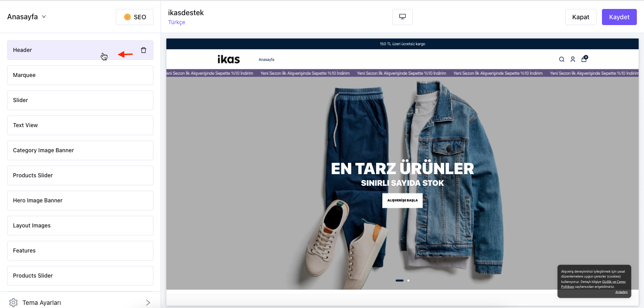Click the ikasdestek store name
The height and width of the screenshot is (308, 644).
click(186, 13)
